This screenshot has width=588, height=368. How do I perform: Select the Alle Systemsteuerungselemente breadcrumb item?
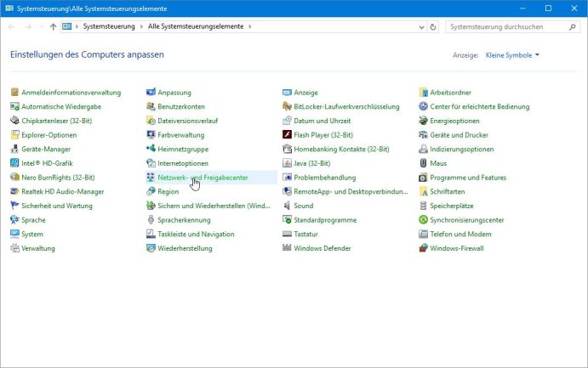tap(196, 26)
